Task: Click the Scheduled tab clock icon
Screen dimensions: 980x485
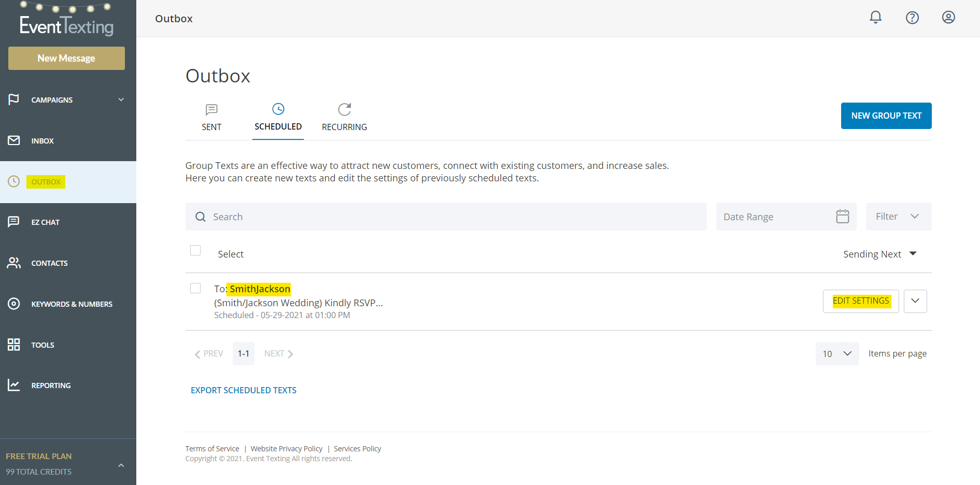Action: click(278, 109)
